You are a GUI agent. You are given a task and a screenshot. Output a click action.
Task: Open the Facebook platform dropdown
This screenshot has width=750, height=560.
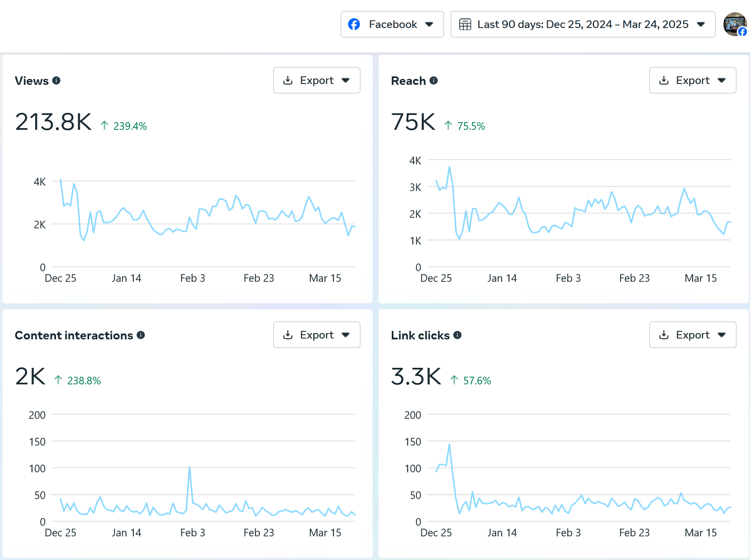(x=392, y=24)
